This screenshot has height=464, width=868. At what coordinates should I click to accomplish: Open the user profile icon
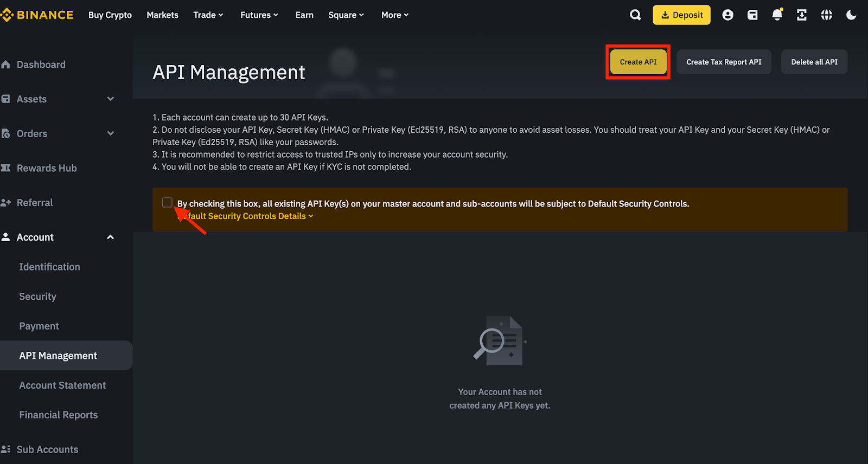[727, 15]
